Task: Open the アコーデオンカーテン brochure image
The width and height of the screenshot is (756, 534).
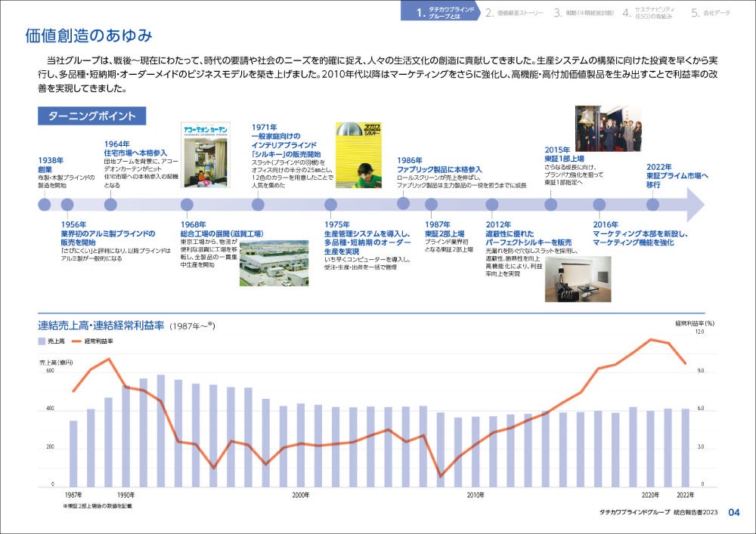Action: [206, 155]
